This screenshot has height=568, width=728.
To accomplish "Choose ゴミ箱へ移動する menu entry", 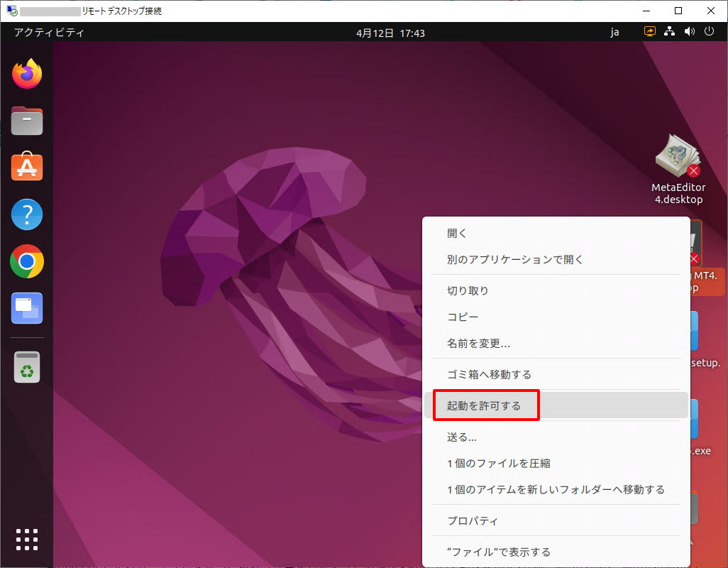I will tap(489, 374).
